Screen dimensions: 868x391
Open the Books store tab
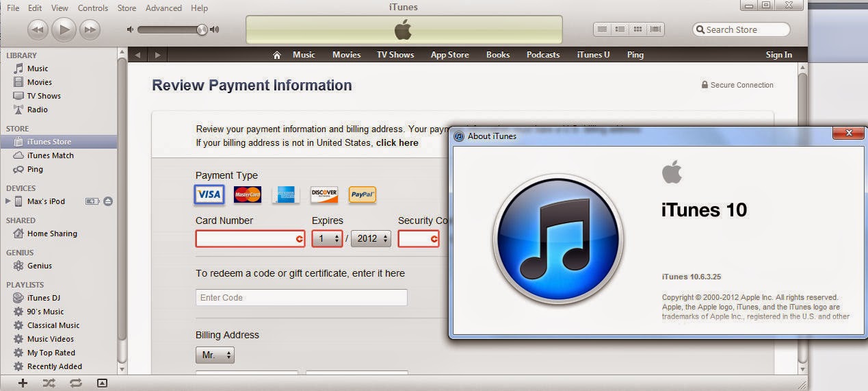coord(498,55)
